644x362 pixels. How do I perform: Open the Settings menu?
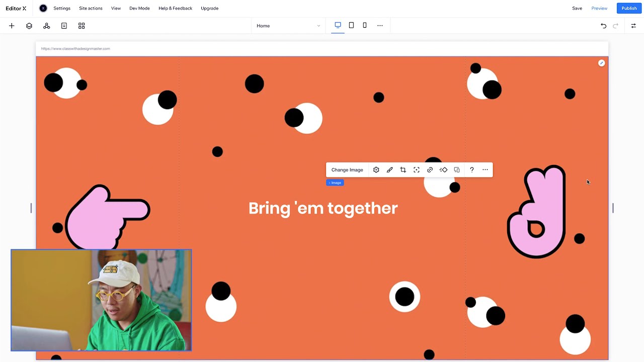pyautogui.click(x=62, y=8)
